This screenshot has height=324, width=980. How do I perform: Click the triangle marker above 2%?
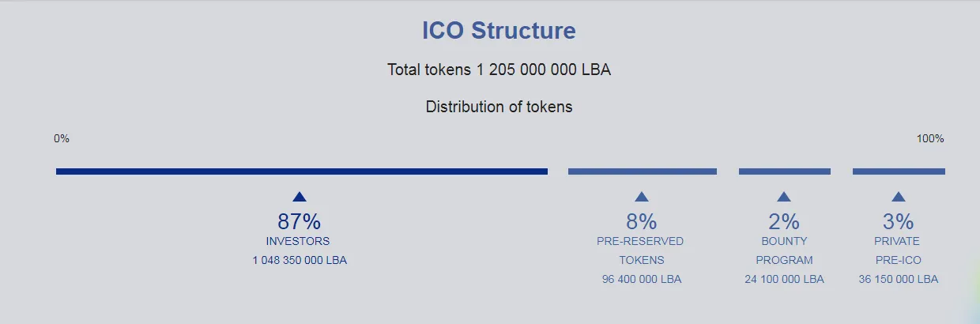click(x=783, y=197)
